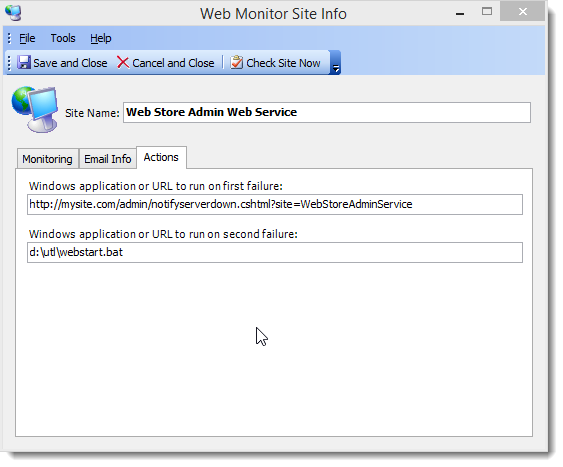The height and width of the screenshot is (467, 563).
Task: Click the clipboard Check Site icon
Action: pyautogui.click(x=236, y=62)
